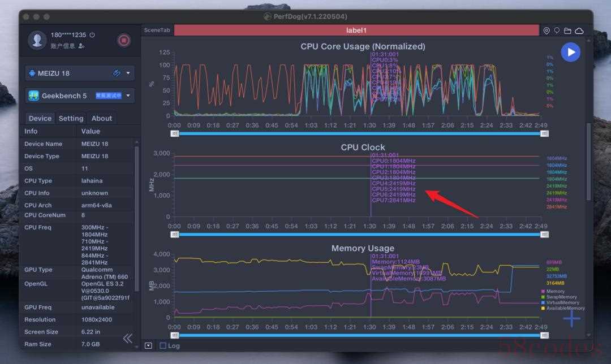Image resolution: width=611 pixels, height=364 pixels.
Task: Click the SceneTab label
Action: [157, 30]
